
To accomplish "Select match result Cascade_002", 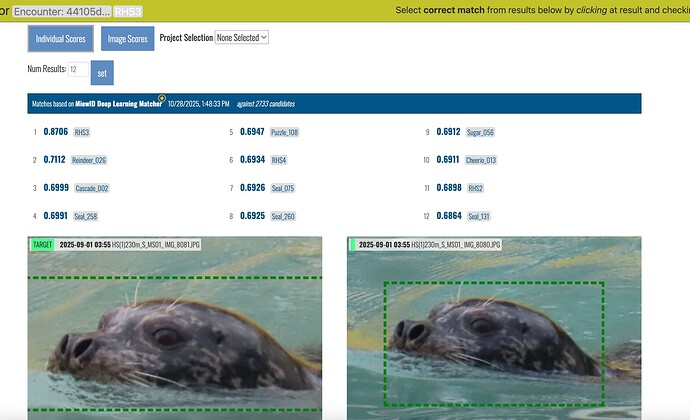I will coord(92,188).
